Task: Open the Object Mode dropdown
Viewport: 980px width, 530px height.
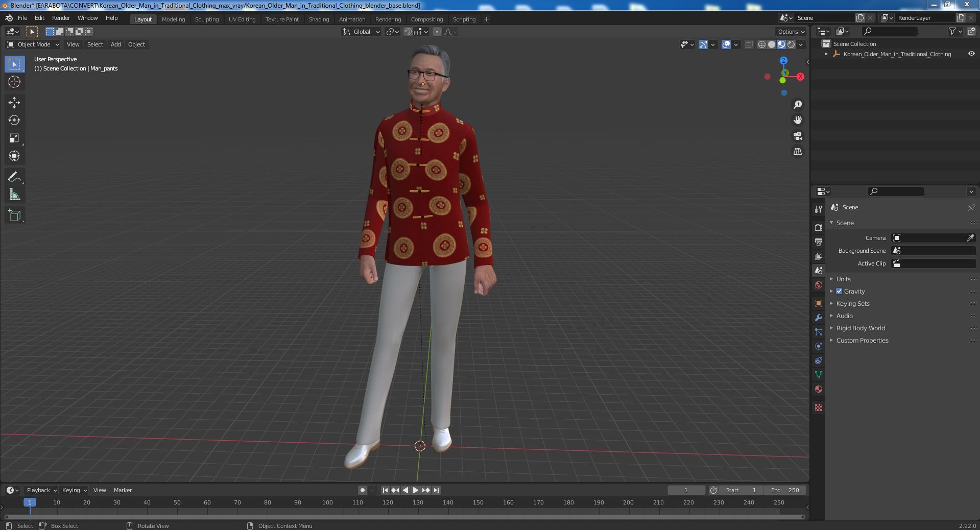Action: pyautogui.click(x=34, y=44)
